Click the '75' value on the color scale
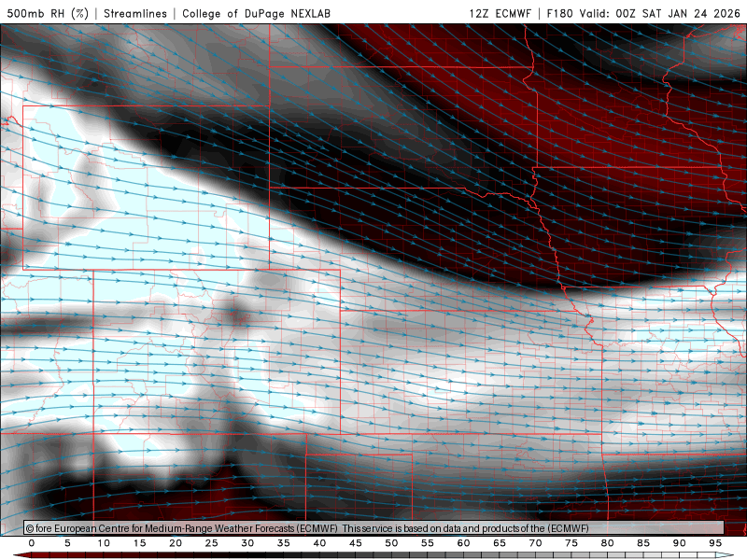 571,543
